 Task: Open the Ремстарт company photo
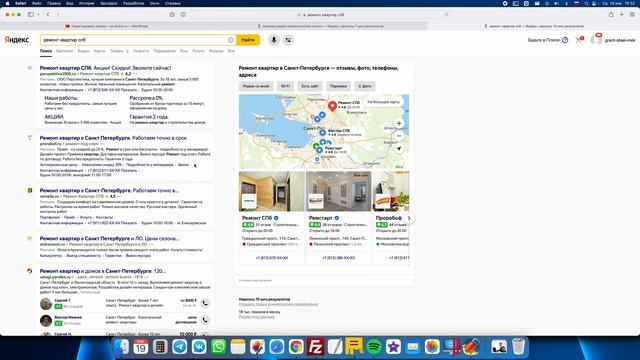point(338,191)
